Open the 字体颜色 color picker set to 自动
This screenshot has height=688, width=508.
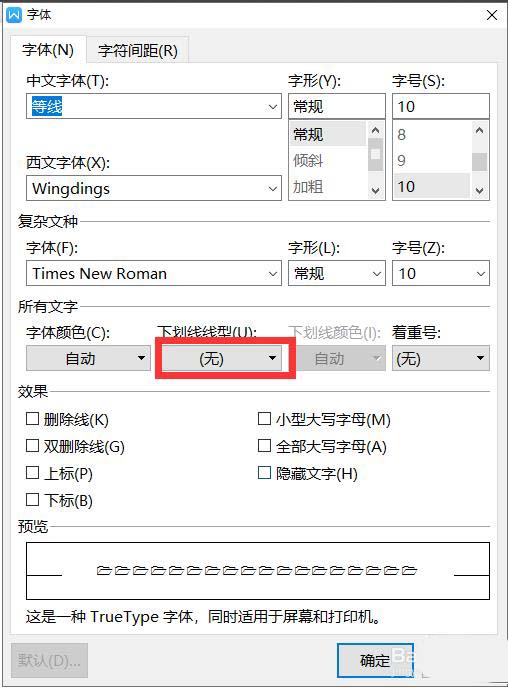pyautogui.click(x=88, y=358)
